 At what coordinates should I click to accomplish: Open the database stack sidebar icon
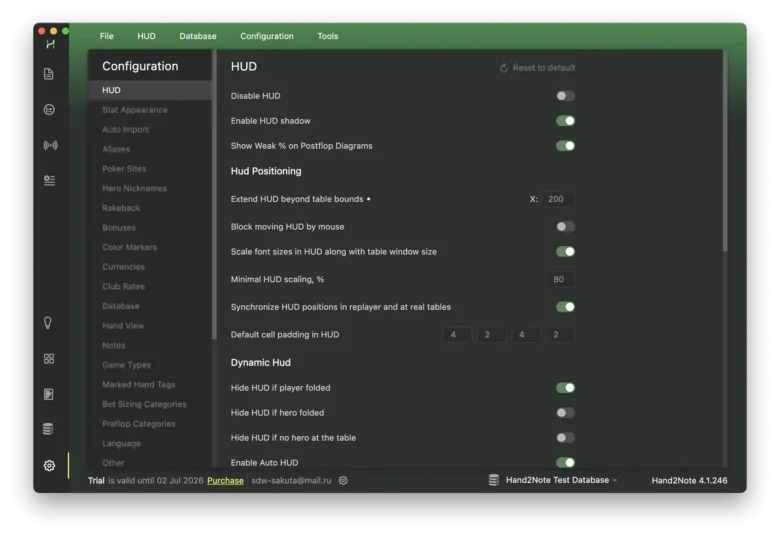(48, 429)
